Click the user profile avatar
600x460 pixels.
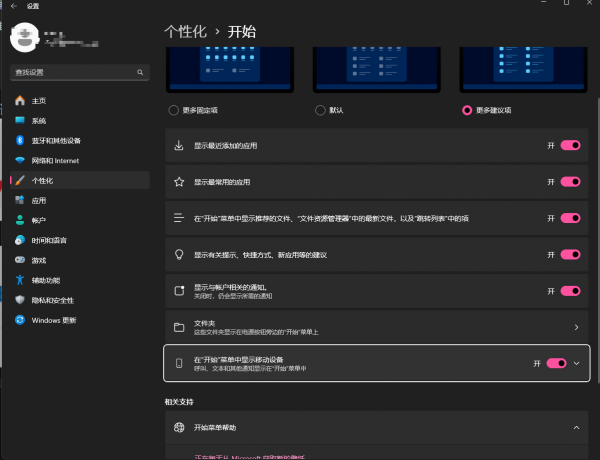coord(24,38)
